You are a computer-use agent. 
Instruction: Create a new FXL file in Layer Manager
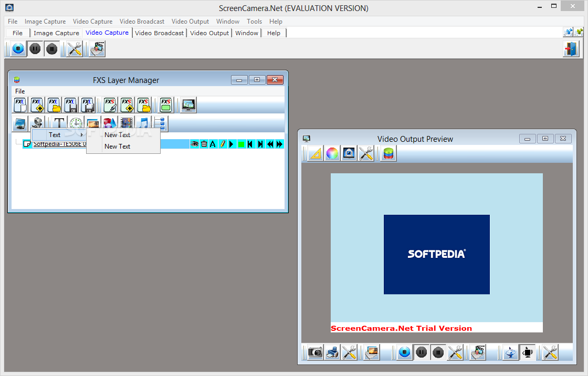20,105
